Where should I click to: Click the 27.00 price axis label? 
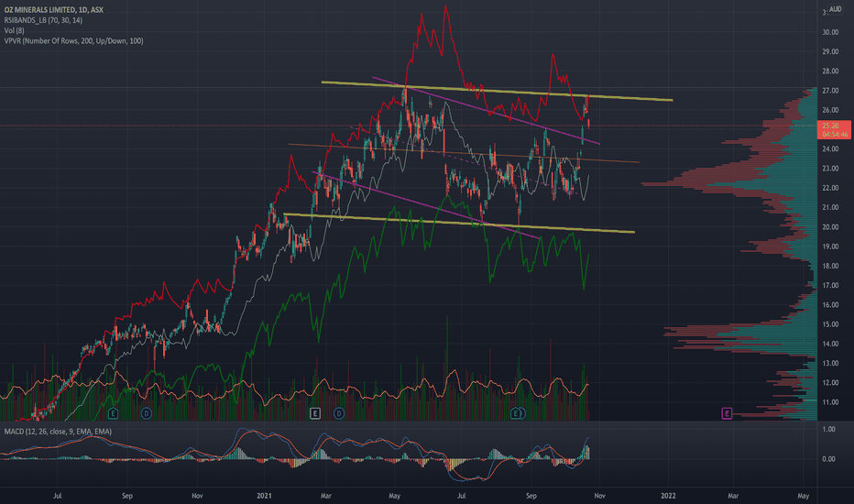pos(830,91)
